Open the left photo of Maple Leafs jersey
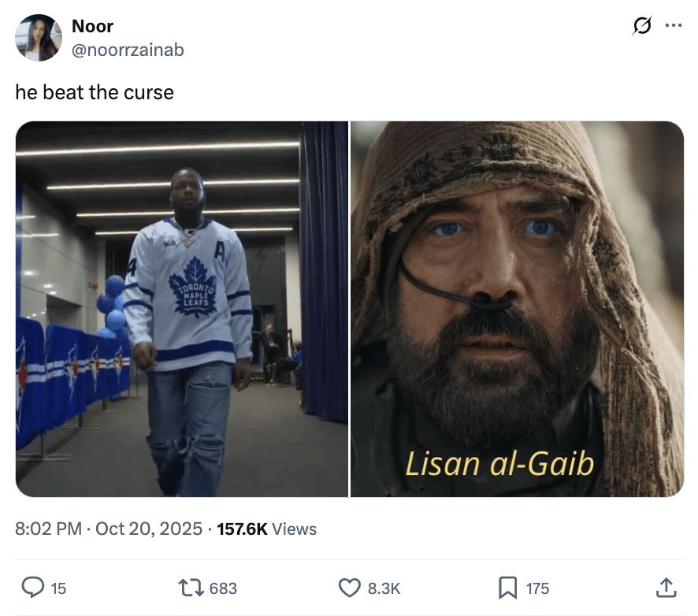The width and height of the screenshot is (698, 616). (181, 309)
